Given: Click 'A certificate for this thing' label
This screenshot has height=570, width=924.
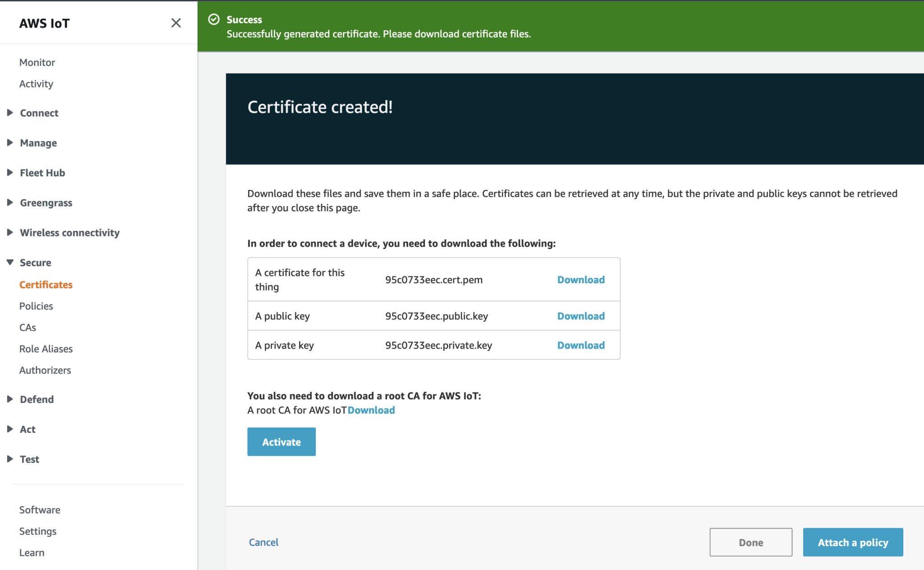Looking at the screenshot, I should click(x=300, y=280).
